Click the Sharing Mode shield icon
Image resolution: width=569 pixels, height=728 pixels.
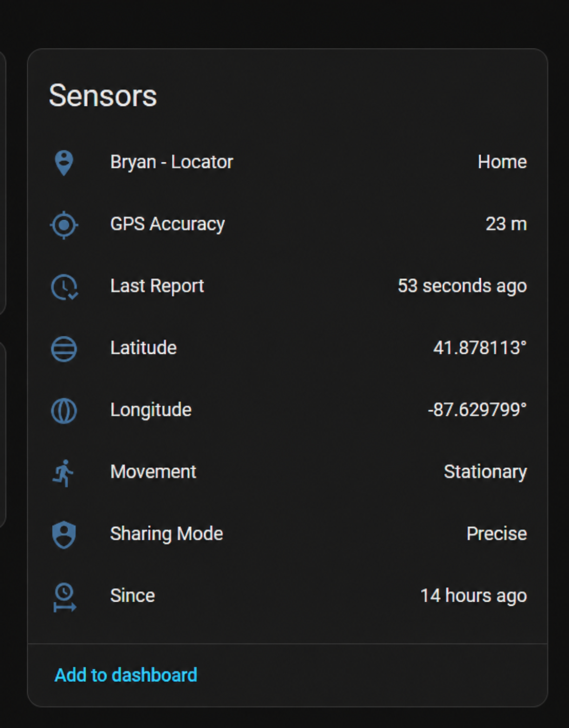(64, 535)
